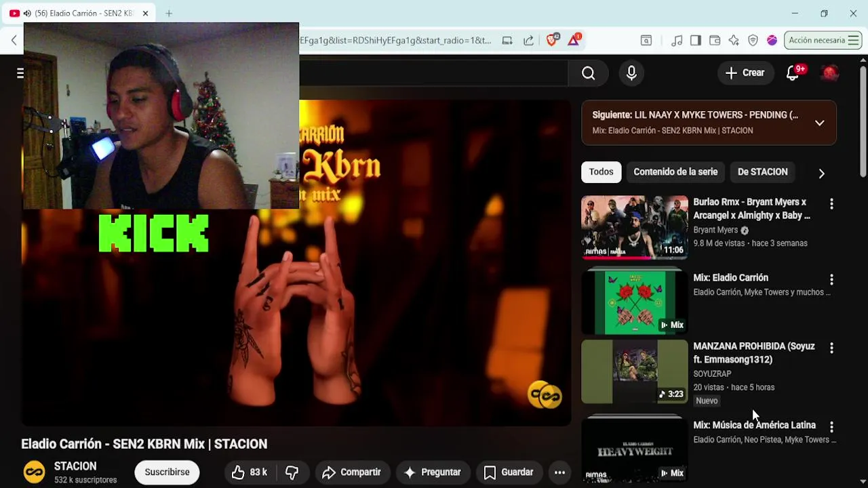Show more filter chips with right arrow
The image size is (868, 488).
point(821,174)
